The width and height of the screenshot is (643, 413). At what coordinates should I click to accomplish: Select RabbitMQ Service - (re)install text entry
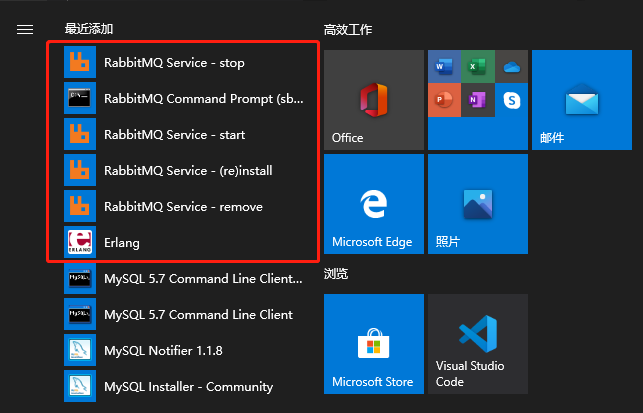[x=188, y=171]
